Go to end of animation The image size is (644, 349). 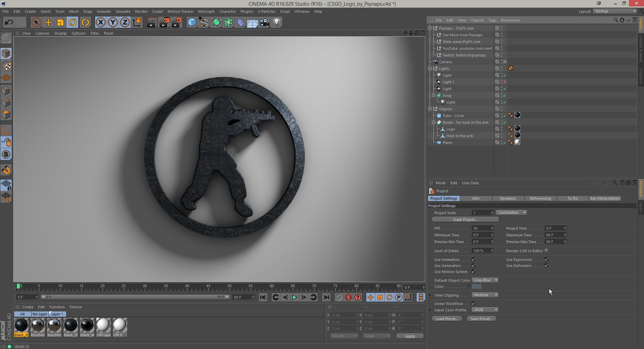[326, 297]
